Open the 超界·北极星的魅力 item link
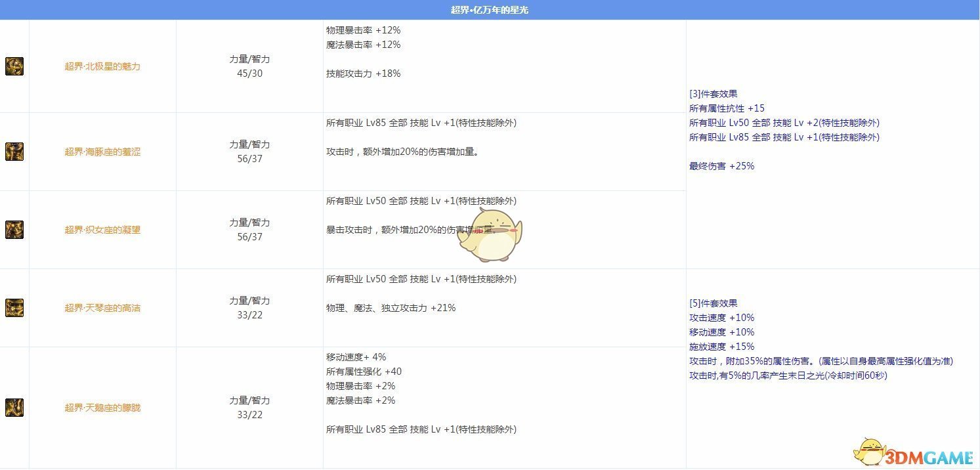The image size is (980, 470). tap(102, 66)
